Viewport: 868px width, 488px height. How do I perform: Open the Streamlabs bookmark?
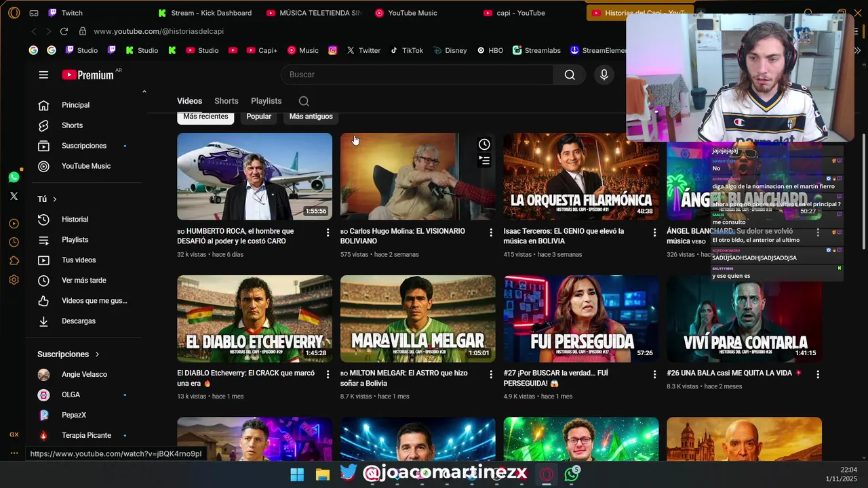click(x=536, y=50)
